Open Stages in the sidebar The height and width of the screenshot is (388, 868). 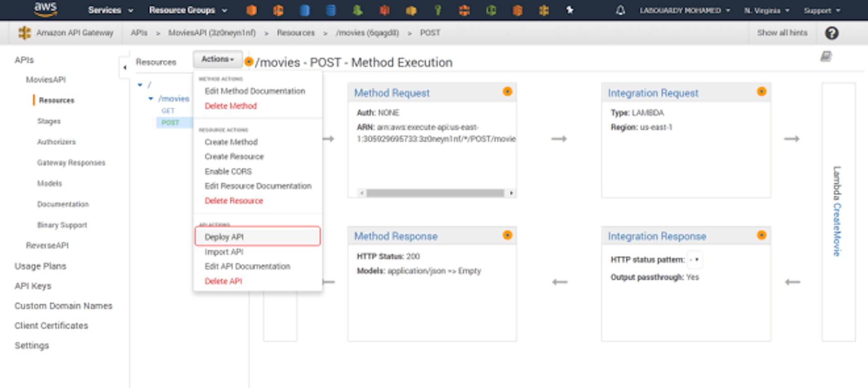click(49, 121)
